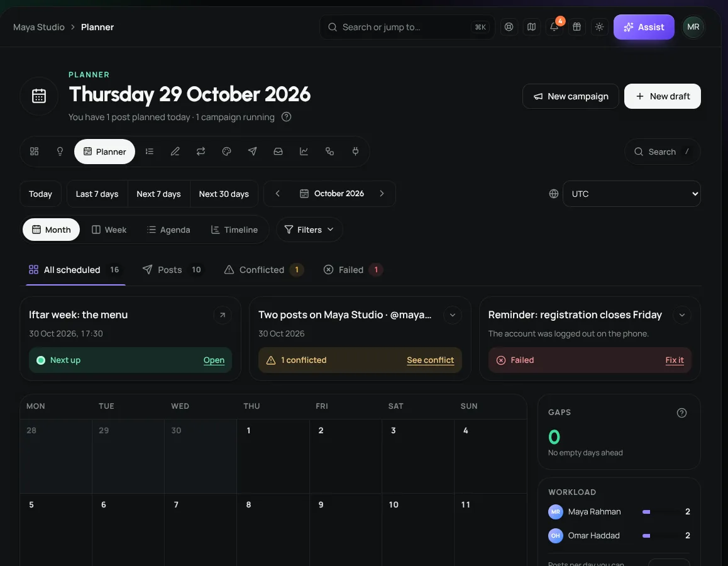The width and height of the screenshot is (728, 566).
Task: Click the paper plane send icon
Action: point(252,152)
